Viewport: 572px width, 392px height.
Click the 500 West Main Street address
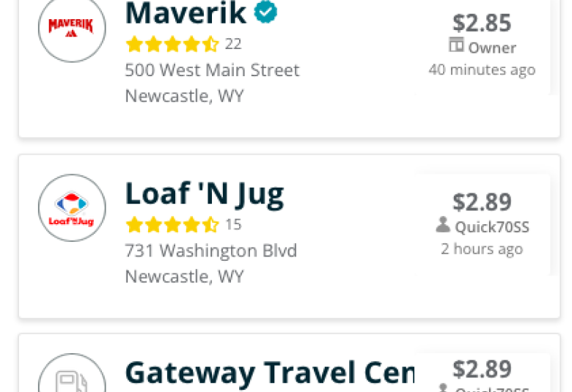(213, 70)
